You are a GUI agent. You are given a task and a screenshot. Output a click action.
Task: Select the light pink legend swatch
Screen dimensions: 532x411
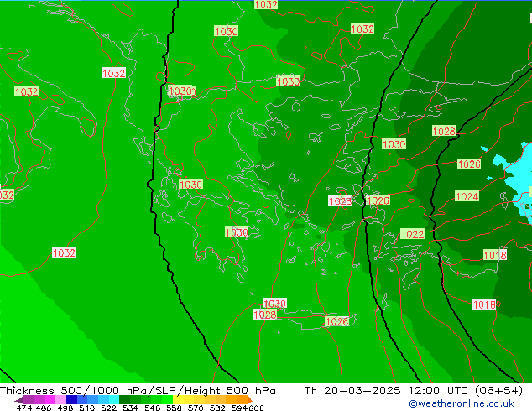coord(60,400)
